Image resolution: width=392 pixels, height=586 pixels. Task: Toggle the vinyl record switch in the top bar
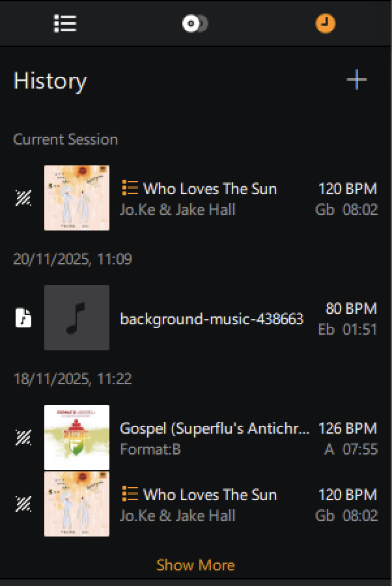[195, 23]
